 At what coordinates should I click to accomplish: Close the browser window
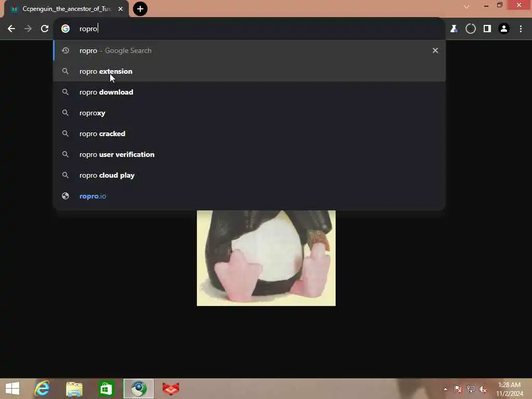tap(519, 5)
